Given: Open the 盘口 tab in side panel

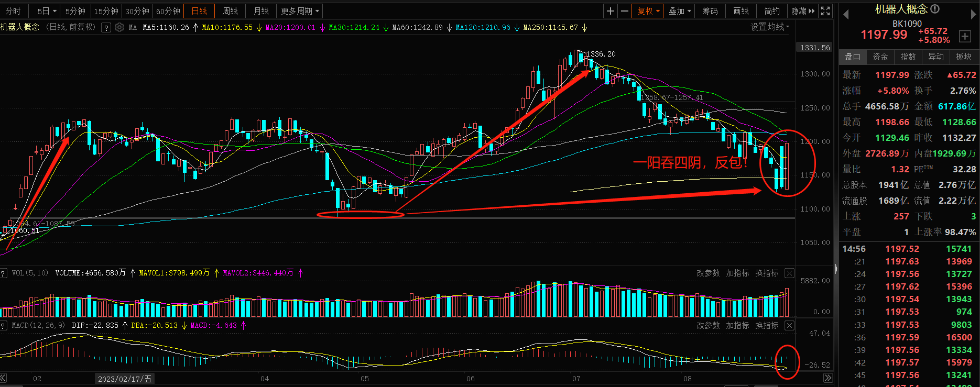Looking at the screenshot, I should click(853, 57).
